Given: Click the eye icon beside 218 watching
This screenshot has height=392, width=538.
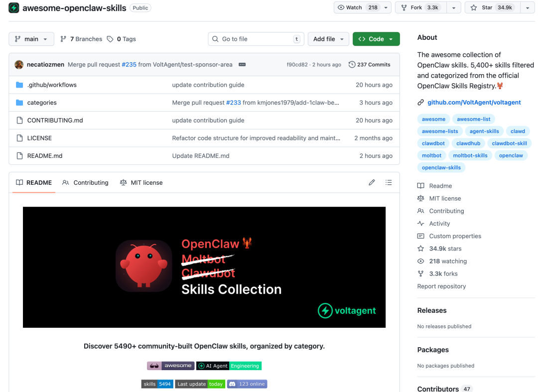Looking at the screenshot, I should click(420, 261).
